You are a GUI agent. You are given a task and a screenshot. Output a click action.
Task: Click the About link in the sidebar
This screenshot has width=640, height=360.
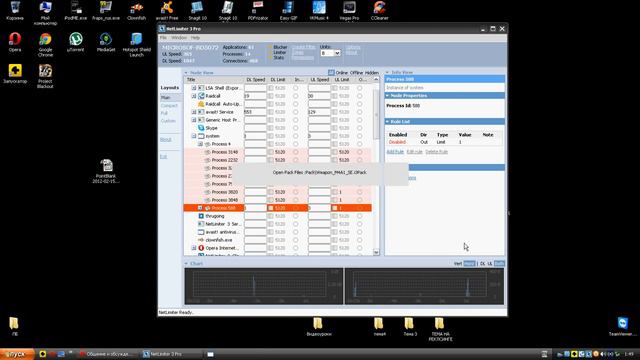pyautogui.click(x=165, y=140)
